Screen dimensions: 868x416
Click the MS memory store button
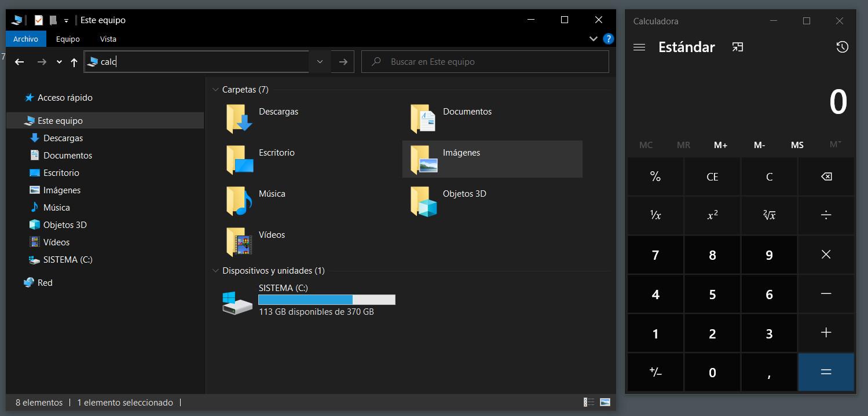tap(797, 145)
